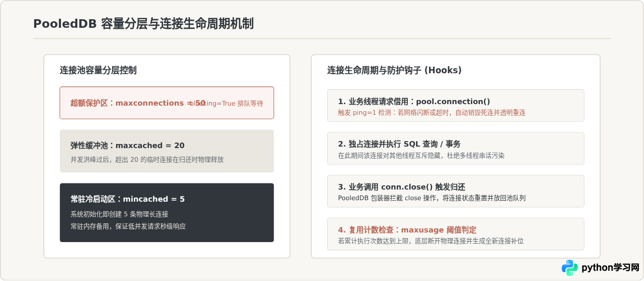Click the line "系统初始化即创建 5 条物理长连接"
The width and height of the screenshot is (644, 281).
click(x=119, y=214)
